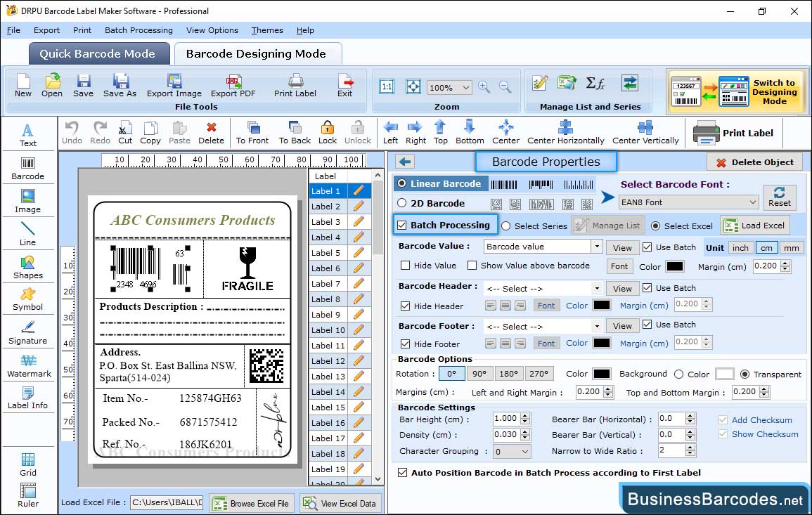The image size is (812, 515).
Task: Open the Themes menu
Action: click(267, 30)
